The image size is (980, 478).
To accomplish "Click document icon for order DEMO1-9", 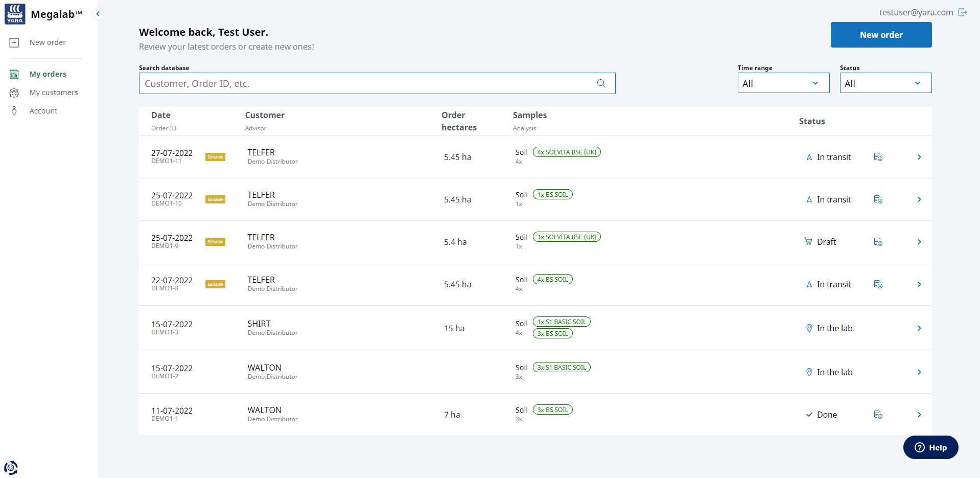I will (878, 242).
